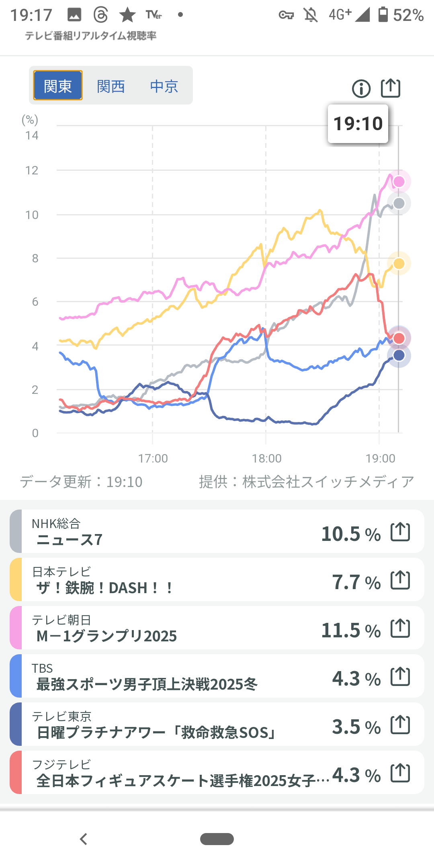Select the 関東 region tab
The width and height of the screenshot is (434, 868).
pyautogui.click(x=58, y=86)
